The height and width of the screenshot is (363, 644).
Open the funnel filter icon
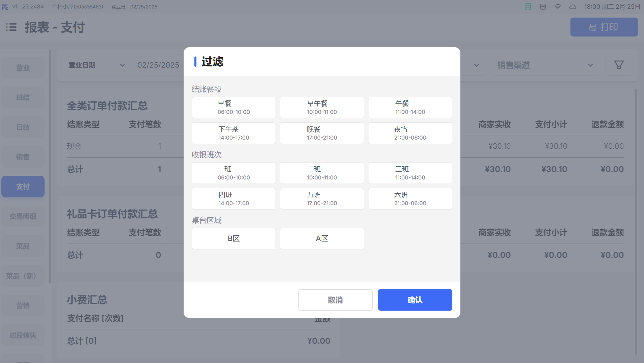[x=619, y=65]
